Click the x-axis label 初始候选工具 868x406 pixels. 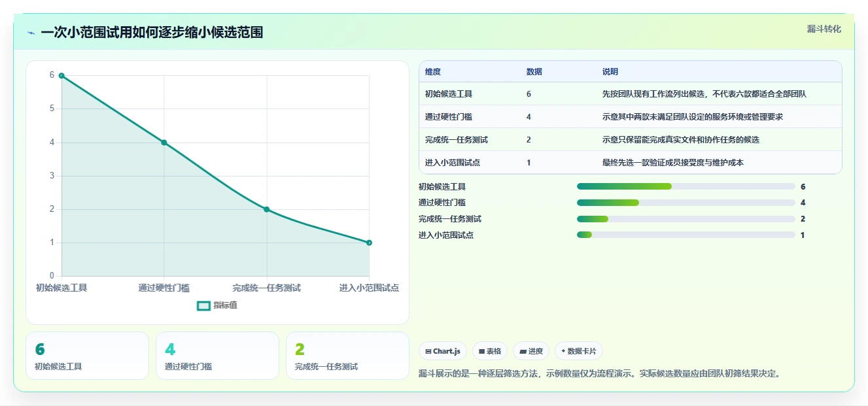point(61,288)
